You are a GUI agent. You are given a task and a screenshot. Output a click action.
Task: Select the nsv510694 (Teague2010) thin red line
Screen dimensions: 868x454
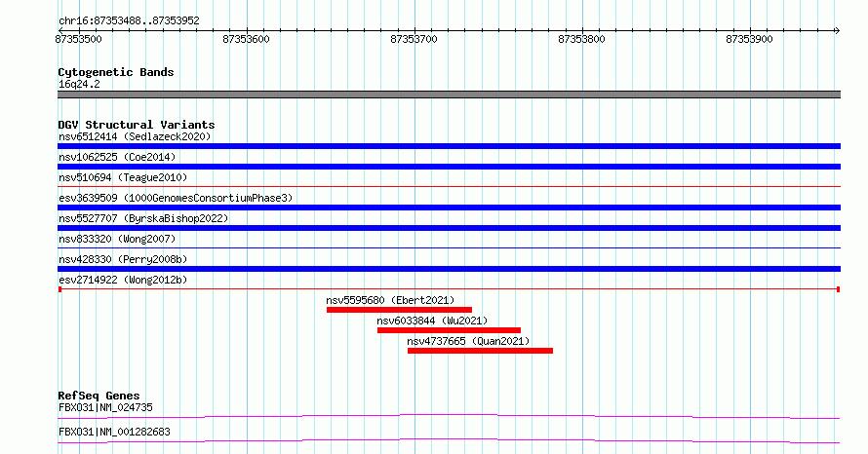[x=449, y=187]
